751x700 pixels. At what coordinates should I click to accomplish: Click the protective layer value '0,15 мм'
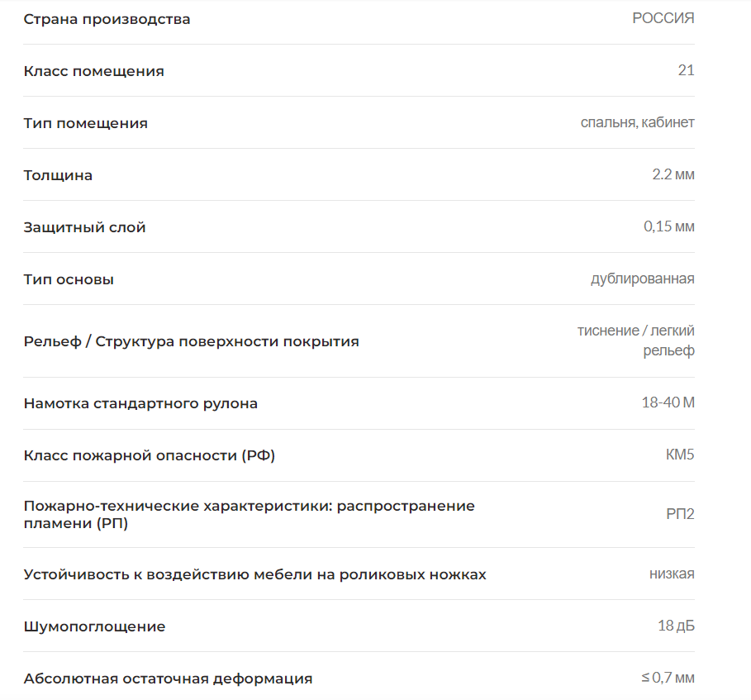(x=669, y=226)
